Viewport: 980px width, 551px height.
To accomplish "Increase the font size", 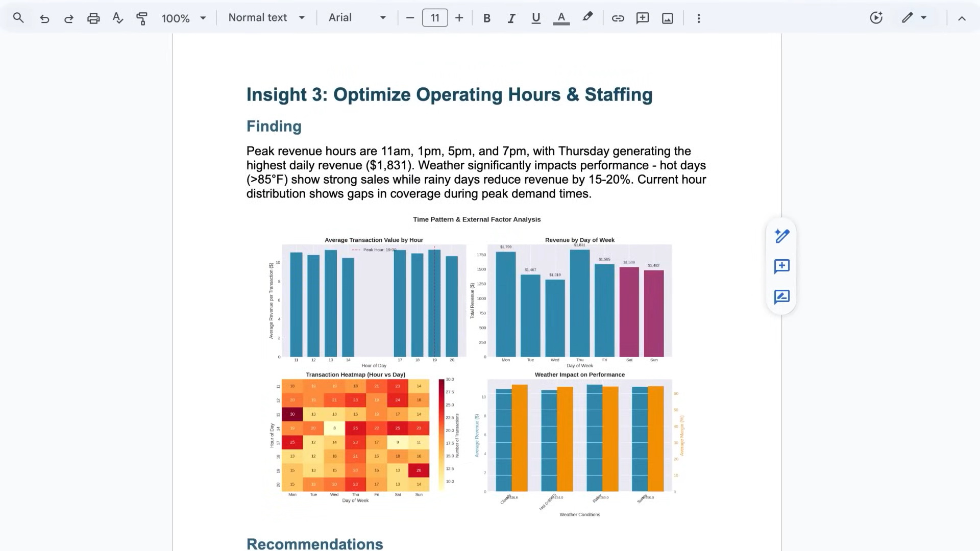I will point(459,18).
